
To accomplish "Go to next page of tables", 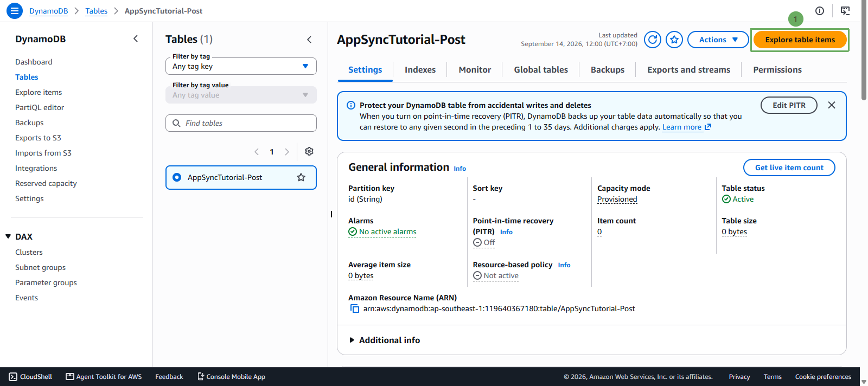I will point(287,152).
